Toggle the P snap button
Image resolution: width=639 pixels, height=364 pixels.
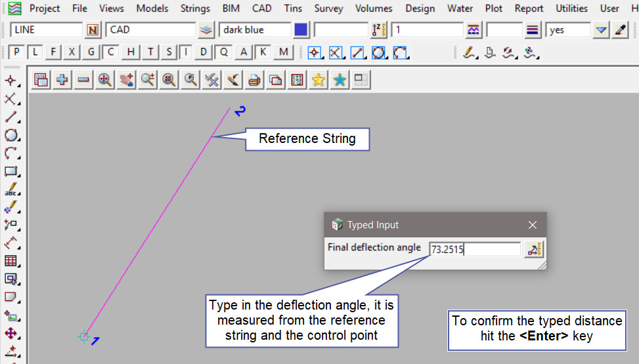[x=16, y=52]
